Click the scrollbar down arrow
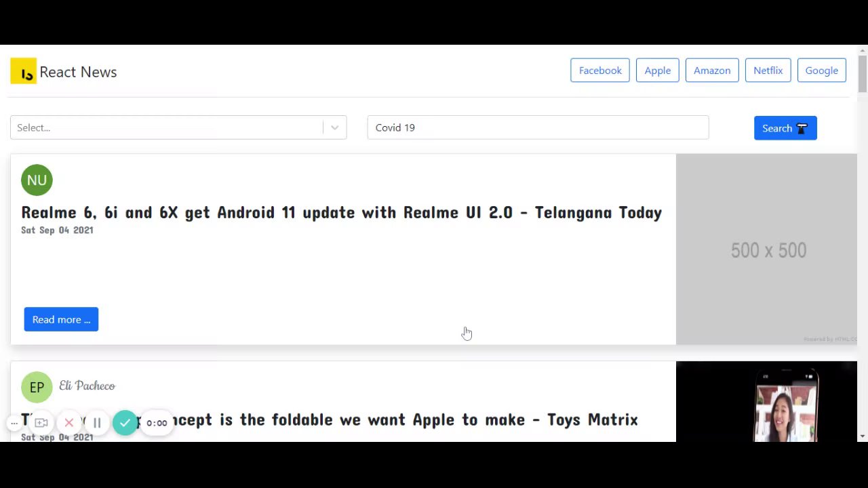Screen dimensions: 868x488 (x=863, y=436)
